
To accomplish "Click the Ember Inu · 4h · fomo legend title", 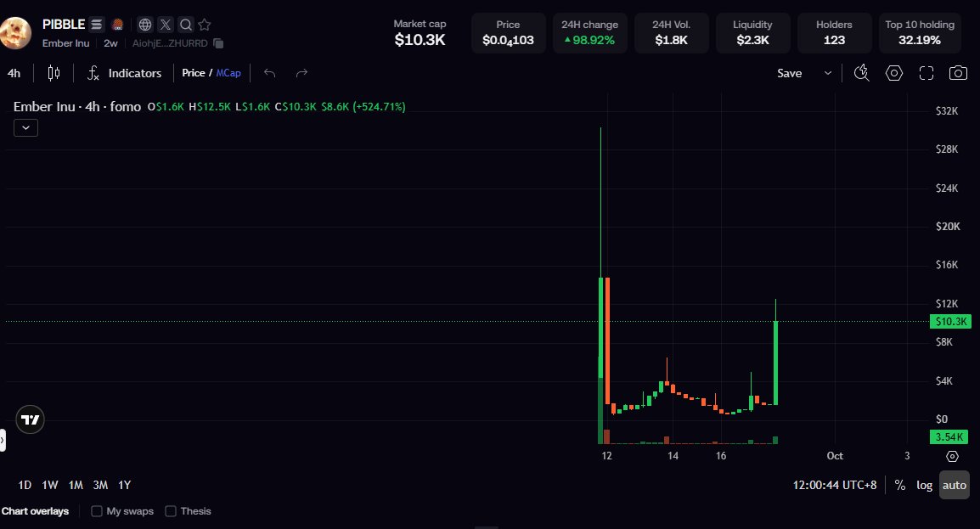I will point(77,107).
